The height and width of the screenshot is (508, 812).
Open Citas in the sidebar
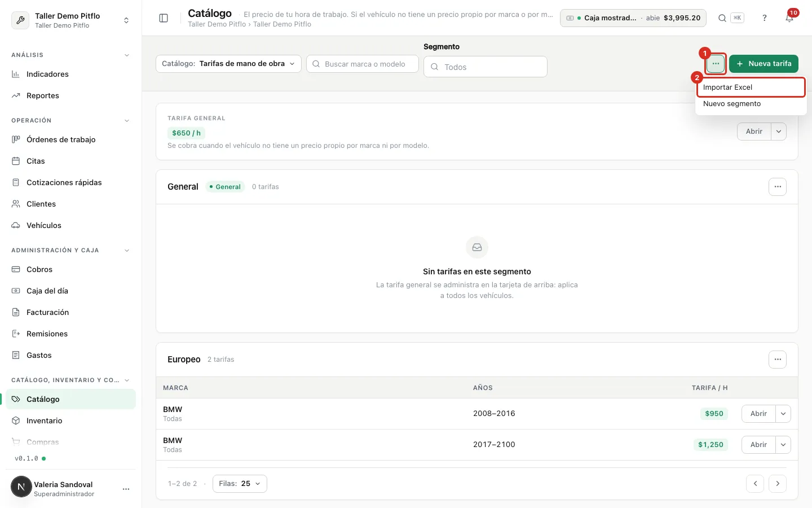click(70, 161)
